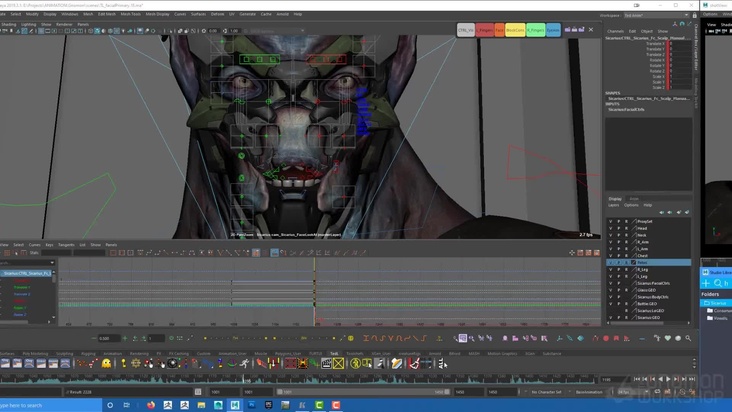This screenshot has width=732, height=412.
Task: Click the playback range slider bar
Action: point(363,392)
